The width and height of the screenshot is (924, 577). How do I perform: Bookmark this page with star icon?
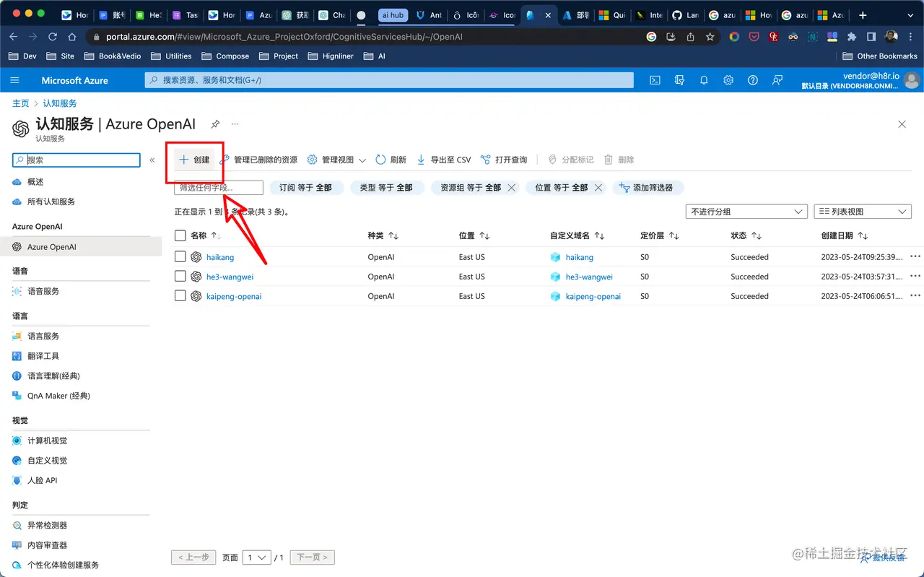[710, 37]
